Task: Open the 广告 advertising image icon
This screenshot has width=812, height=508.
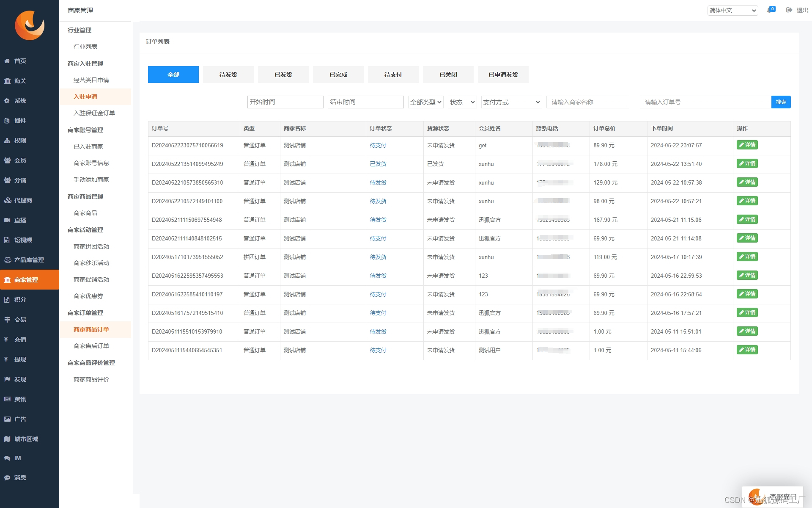Action: [x=7, y=419]
